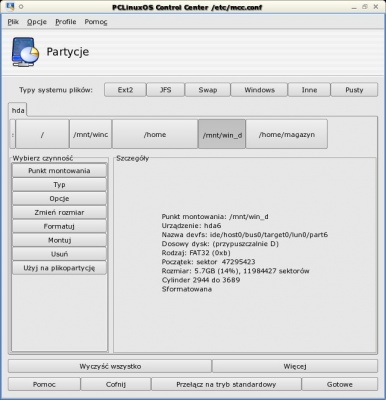Select the /mnt/win_d partition block
Screen dimensions: 386x400
point(222,134)
